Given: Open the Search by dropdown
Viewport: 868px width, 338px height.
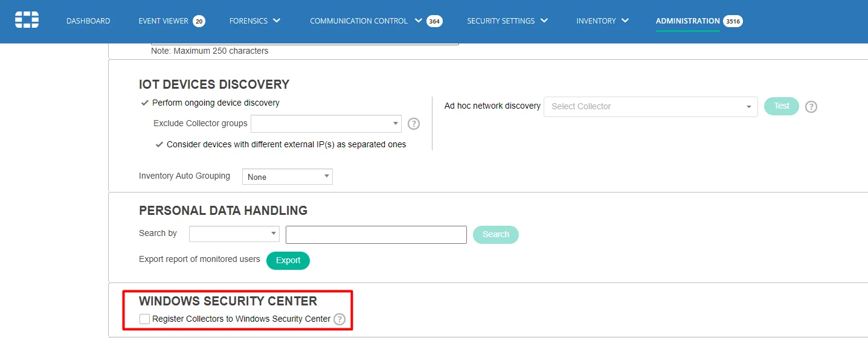Looking at the screenshot, I should (x=234, y=234).
